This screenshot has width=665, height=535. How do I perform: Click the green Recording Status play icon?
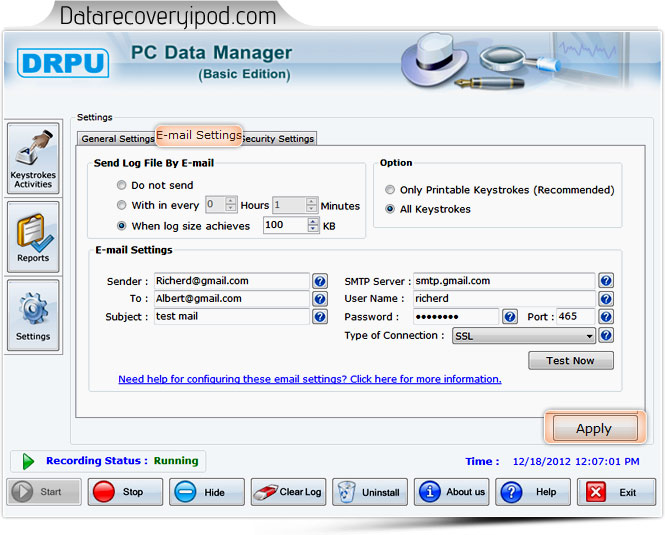28,461
